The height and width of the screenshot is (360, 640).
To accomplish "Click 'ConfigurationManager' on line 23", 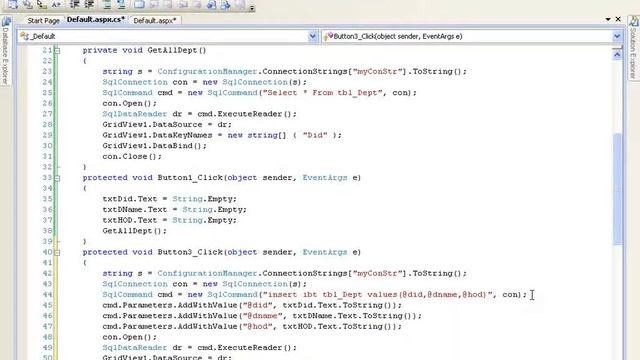I will pos(207,71).
